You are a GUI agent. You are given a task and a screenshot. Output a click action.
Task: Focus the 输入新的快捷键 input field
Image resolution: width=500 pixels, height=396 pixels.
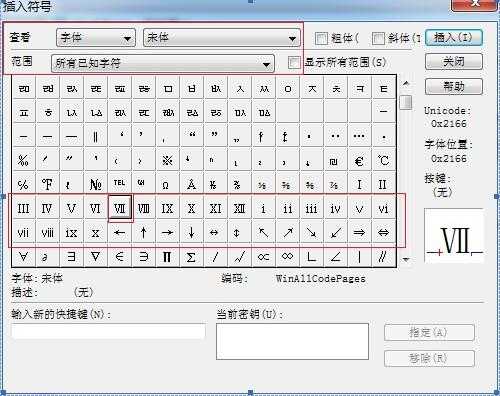point(108,332)
